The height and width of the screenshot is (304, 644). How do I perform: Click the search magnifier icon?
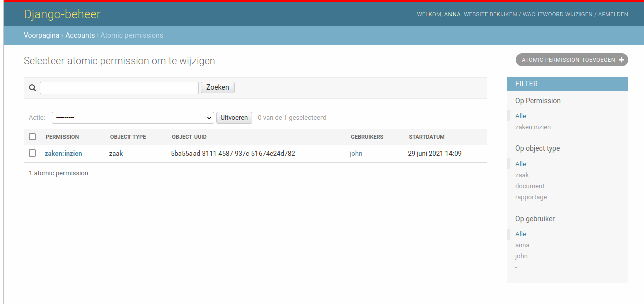(x=32, y=88)
